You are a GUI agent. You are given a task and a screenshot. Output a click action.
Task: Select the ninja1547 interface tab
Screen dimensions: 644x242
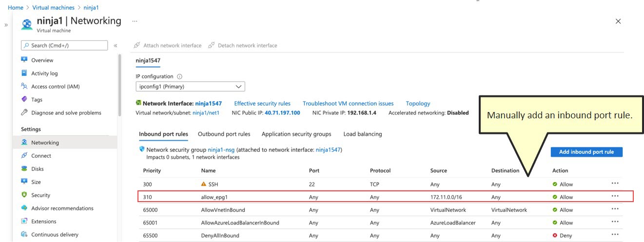click(x=148, y=60)
